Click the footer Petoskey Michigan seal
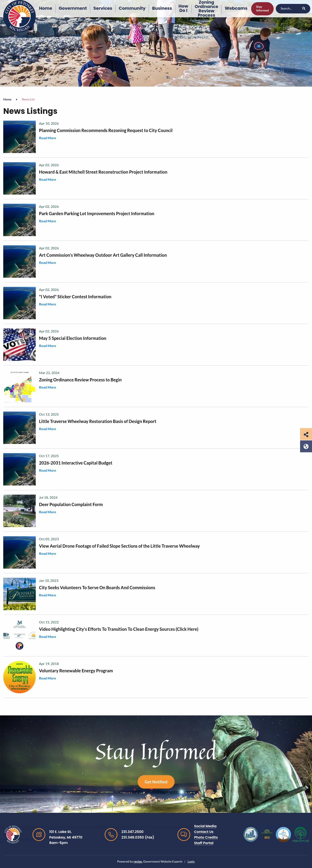This screenshot has height=868, width=312. (13, 835)
